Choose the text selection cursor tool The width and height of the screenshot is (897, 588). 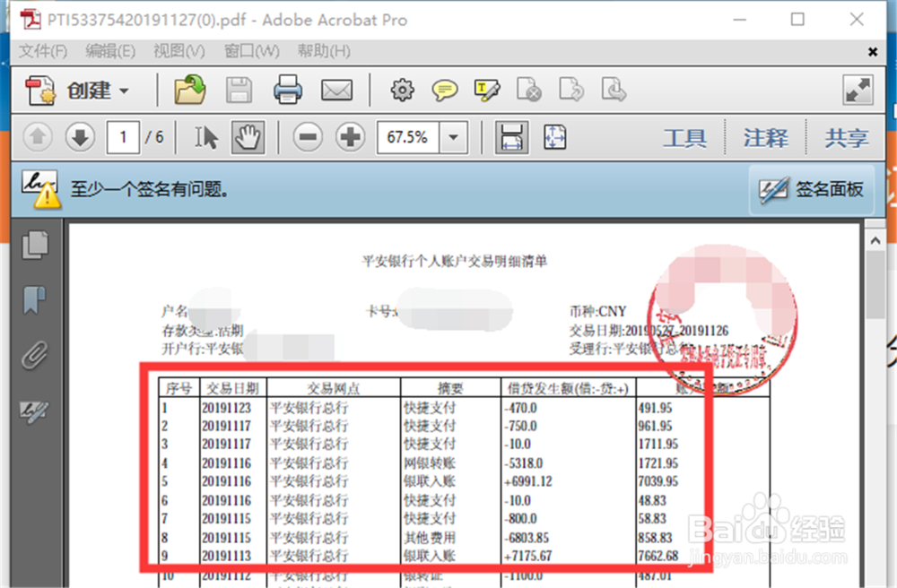point(206,137)
